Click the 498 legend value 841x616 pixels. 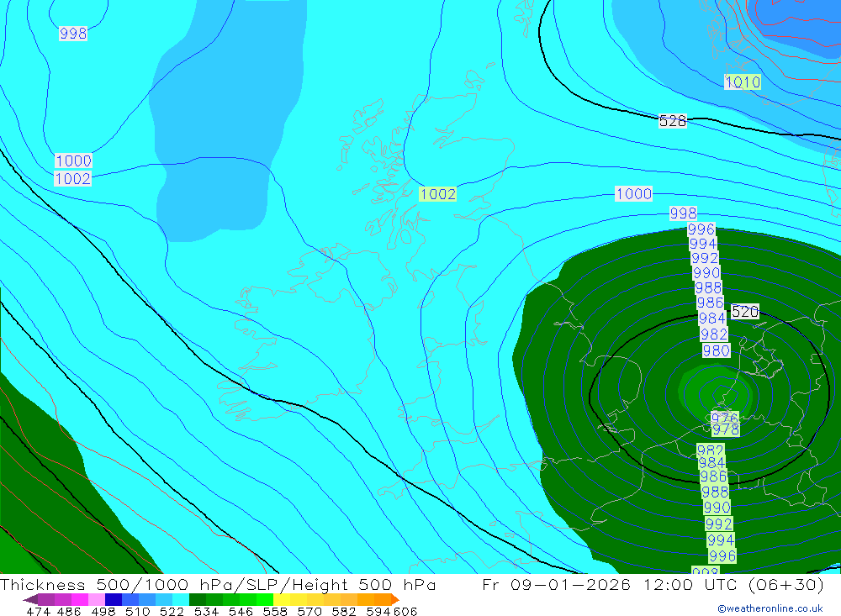(x=103, y=611)
